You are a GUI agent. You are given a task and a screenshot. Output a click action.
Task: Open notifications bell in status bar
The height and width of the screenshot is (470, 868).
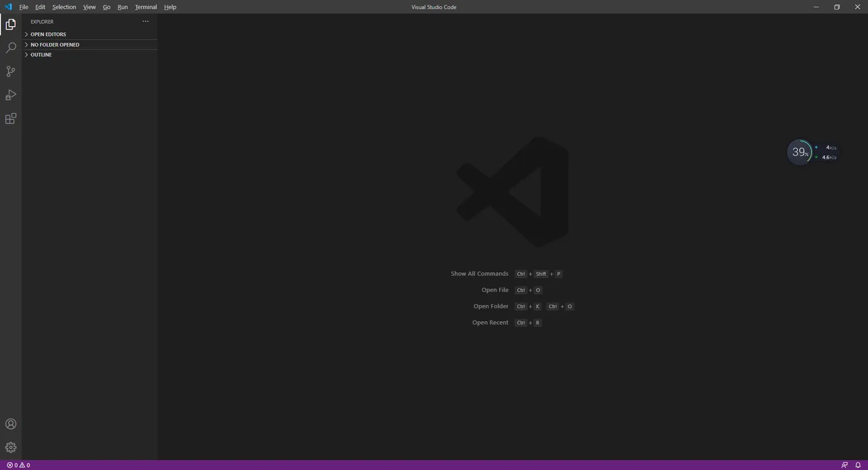tap(858, 465)
